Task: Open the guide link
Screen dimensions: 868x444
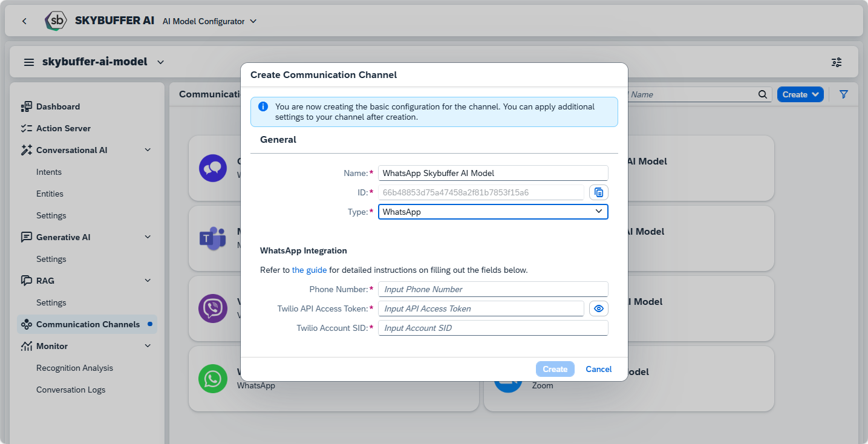Action: pyautogui.click(x=309, y=270)
